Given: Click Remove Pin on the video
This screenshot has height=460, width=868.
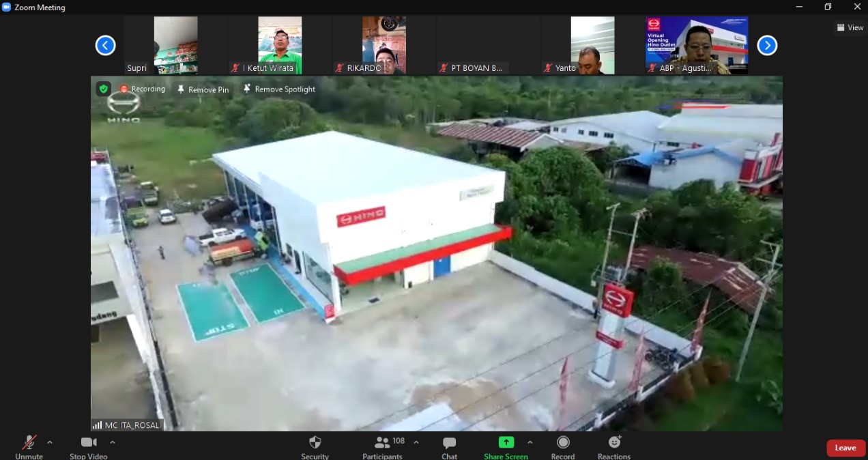Looking at the screenshot, I should (x=203, y=89).
